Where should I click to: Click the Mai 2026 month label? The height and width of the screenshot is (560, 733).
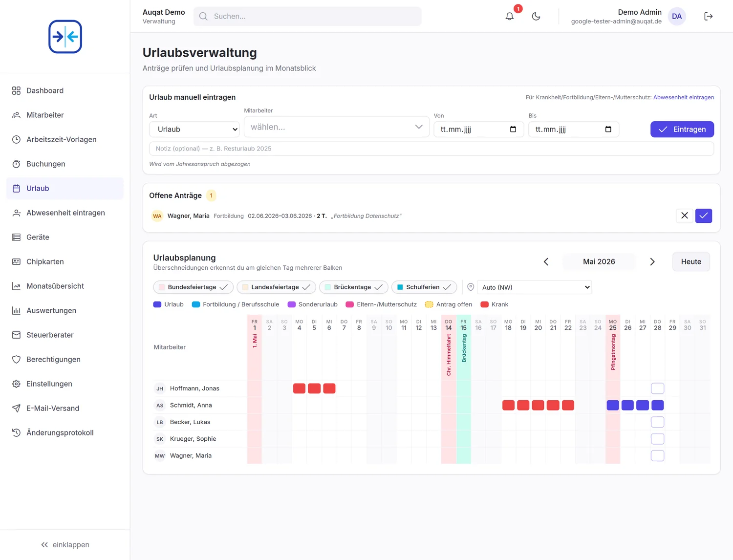[x=599, y=262]
